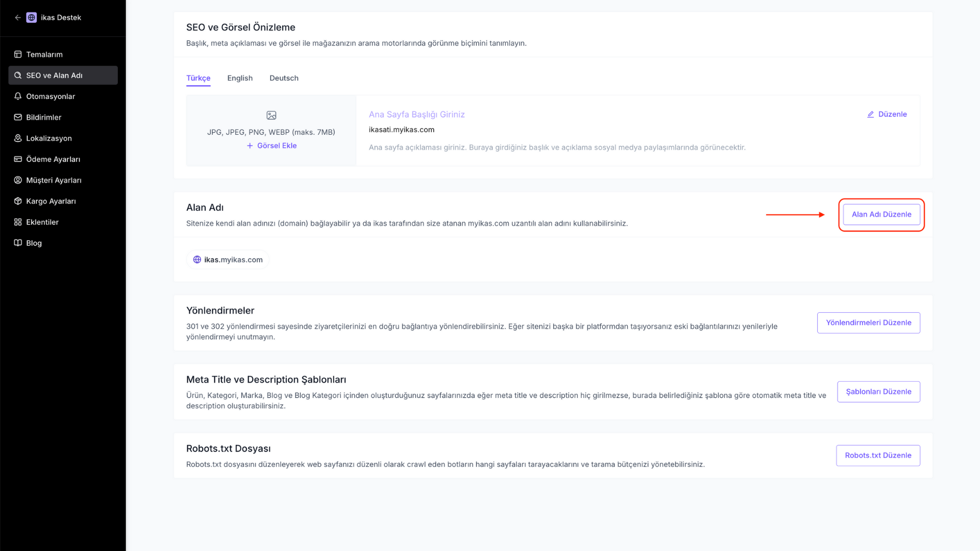
Task: Open Blog from the sidebar
Action: point(63,243)
